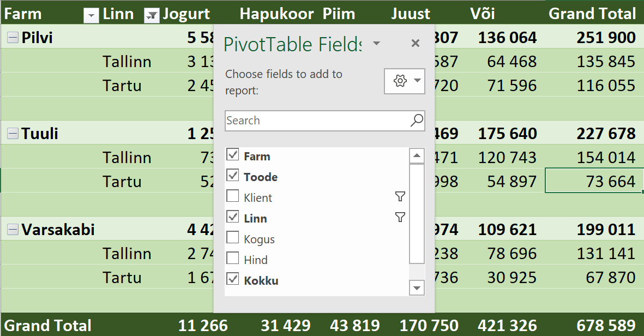Tick the Hind field checkbox

pos(233,259)
